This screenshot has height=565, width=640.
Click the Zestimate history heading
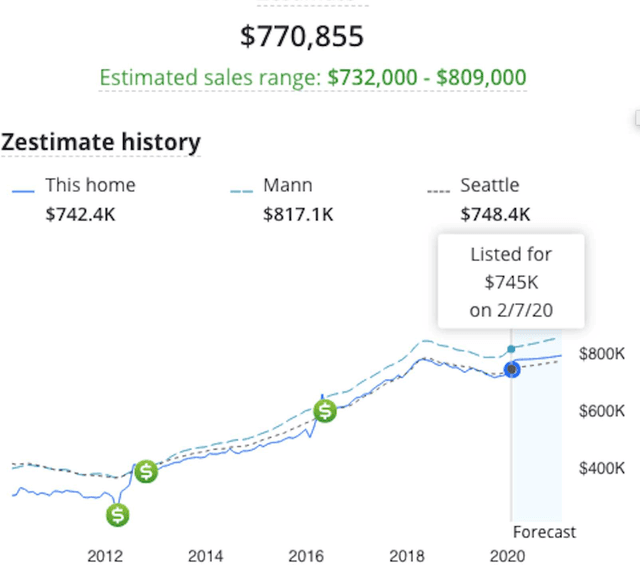pyautogui.click(x=100, y=143)
